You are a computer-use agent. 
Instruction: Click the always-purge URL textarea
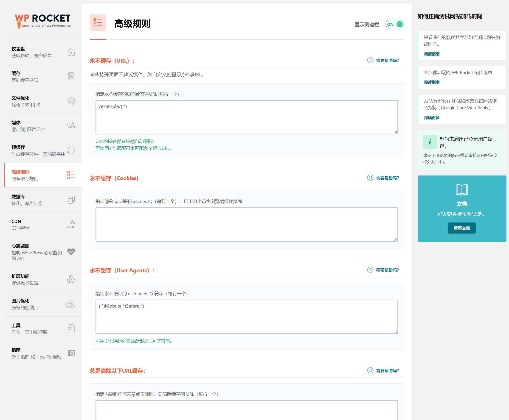(247, 410)
